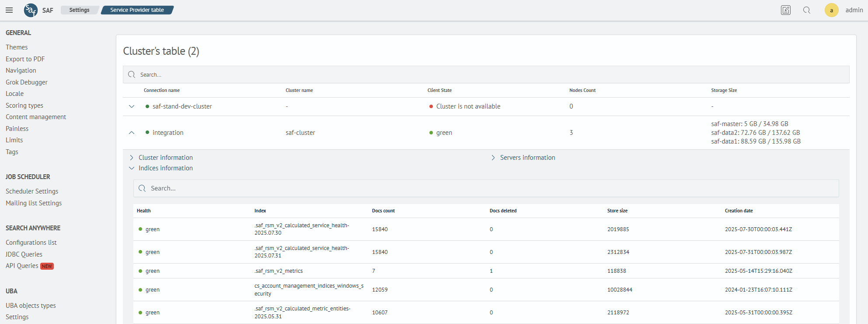Open Scheduler Settings

point(32,191)
